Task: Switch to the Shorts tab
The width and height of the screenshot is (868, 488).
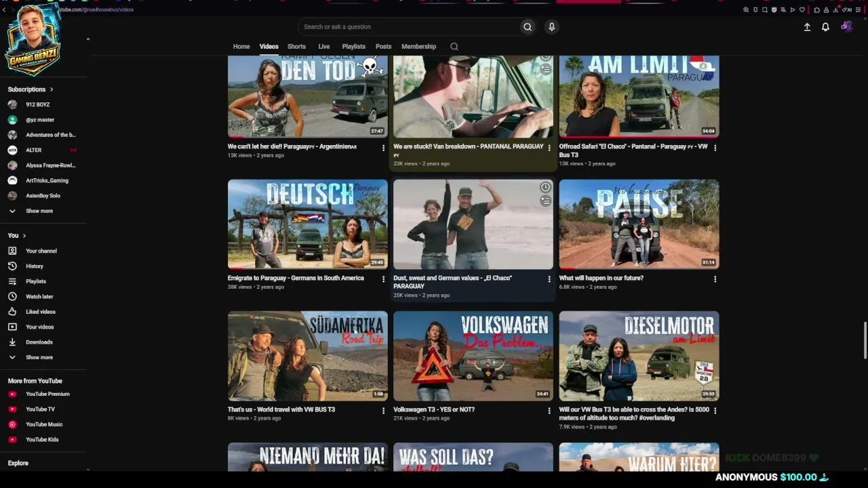Action: [x=296, y=46]
